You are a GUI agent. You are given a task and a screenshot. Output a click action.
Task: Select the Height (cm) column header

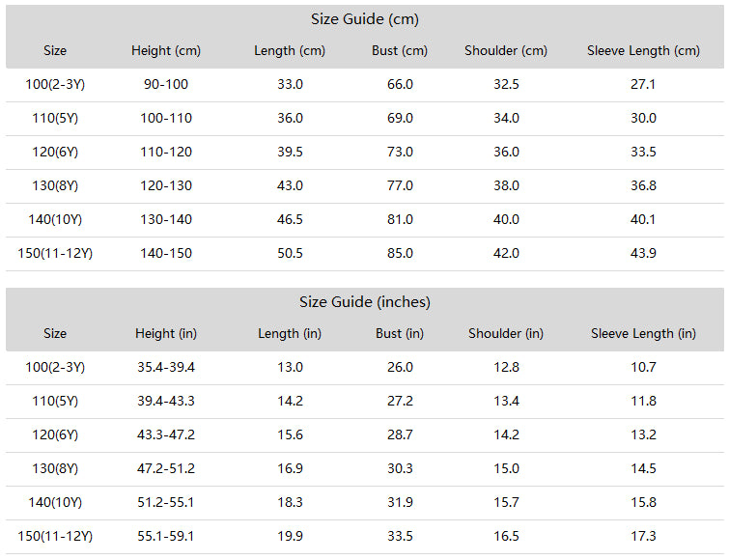(166, 50)
